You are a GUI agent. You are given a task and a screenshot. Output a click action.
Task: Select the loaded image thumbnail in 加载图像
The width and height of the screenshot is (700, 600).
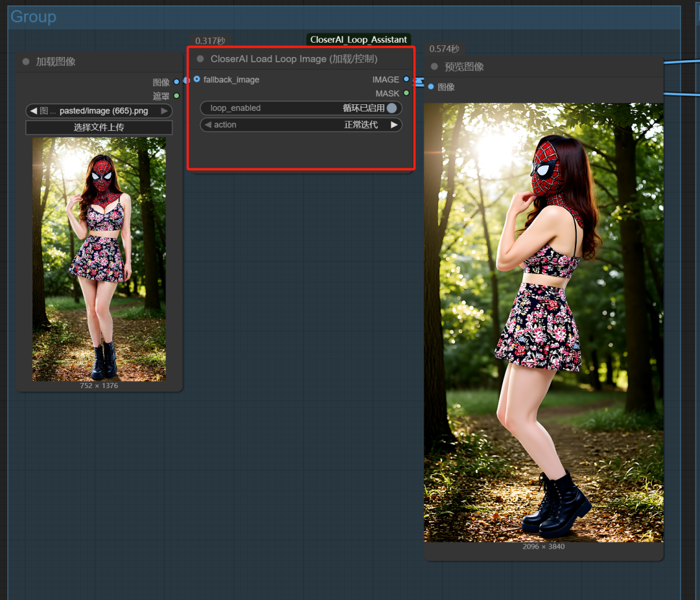[99, 259]
